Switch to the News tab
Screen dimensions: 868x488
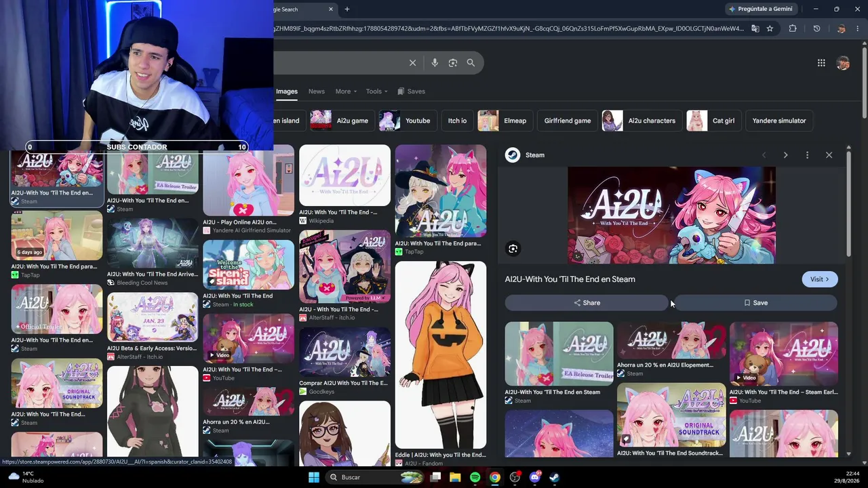(317, 91)
